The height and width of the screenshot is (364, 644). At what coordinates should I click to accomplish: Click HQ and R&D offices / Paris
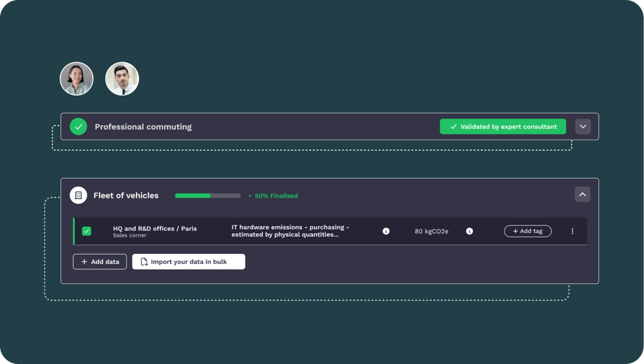click(x=155, y=229)
